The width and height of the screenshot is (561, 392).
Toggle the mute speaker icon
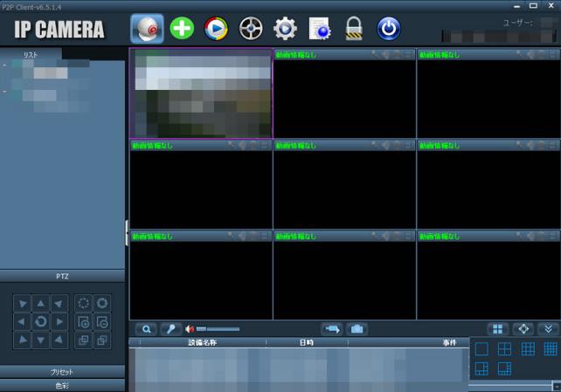coord(190,329)
